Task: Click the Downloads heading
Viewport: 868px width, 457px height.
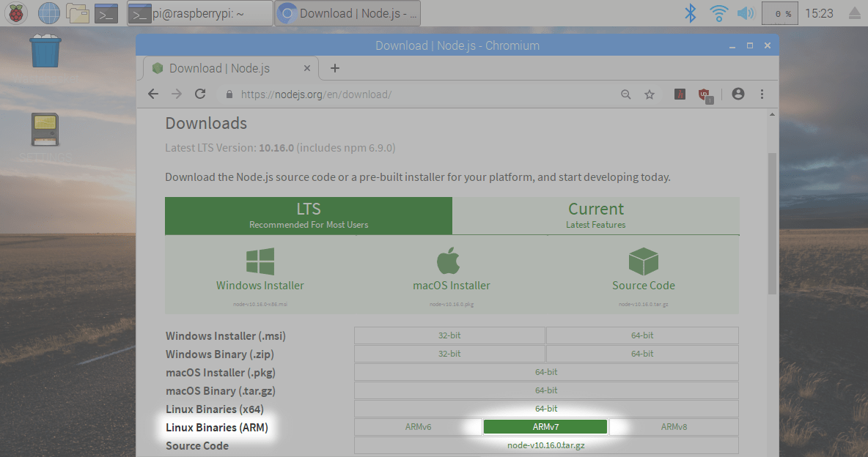Action: [206, 123]
